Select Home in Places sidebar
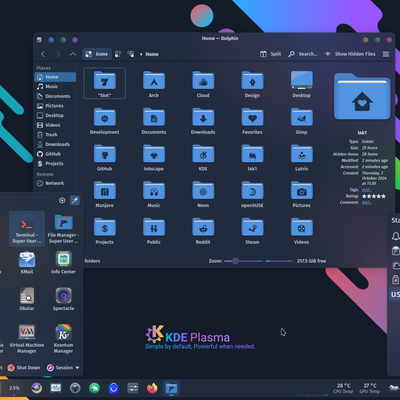Viewport: 400px width, 400px height. point(55,77)
